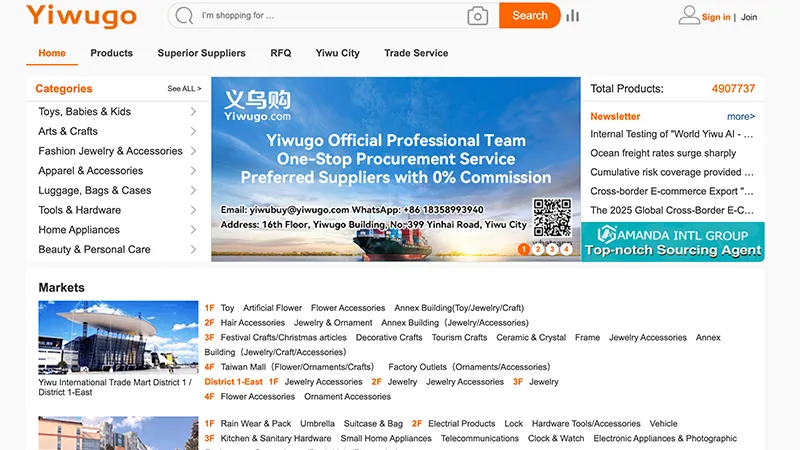The height and width of the screenshot is (450, 800).
Task: Go to banner slide 1
Action: [523, 249]
